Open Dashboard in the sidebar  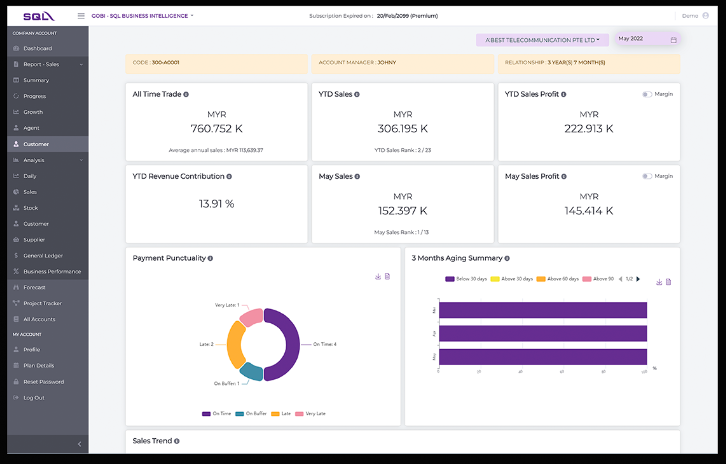coord(48,48)
